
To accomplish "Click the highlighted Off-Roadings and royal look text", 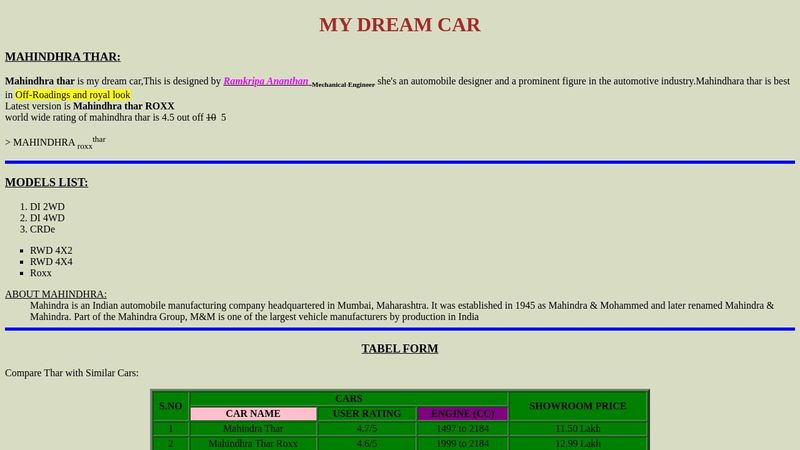I will (x=72, y=95).
